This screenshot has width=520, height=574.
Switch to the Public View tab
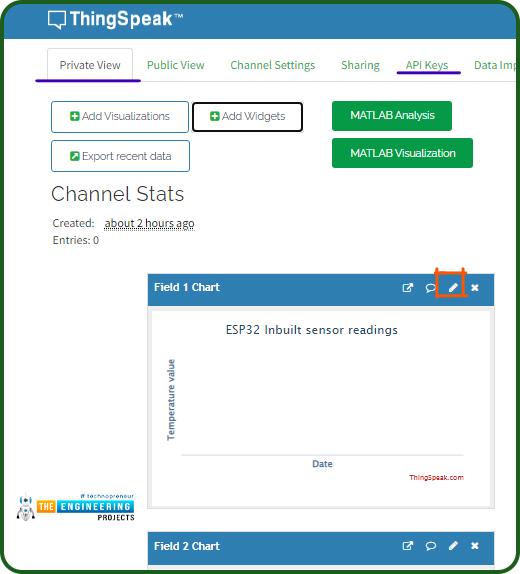point(175,65)
